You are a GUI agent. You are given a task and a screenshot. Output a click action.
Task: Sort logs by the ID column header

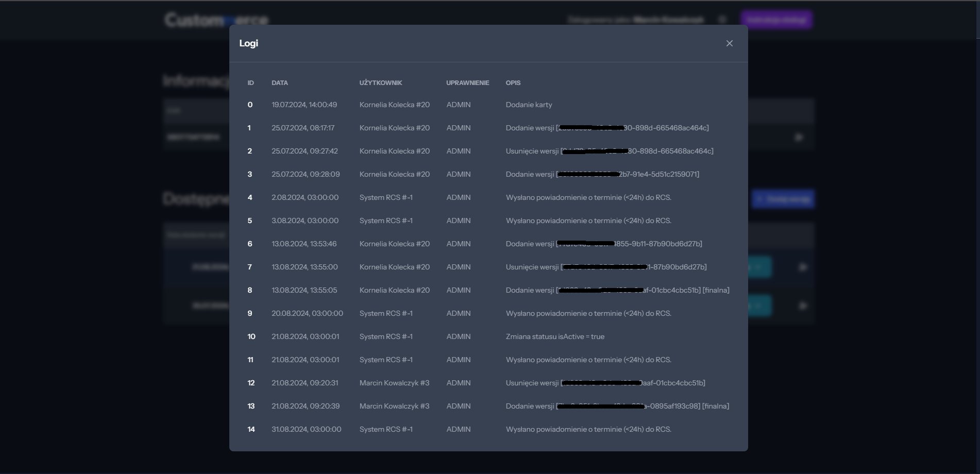250,83
